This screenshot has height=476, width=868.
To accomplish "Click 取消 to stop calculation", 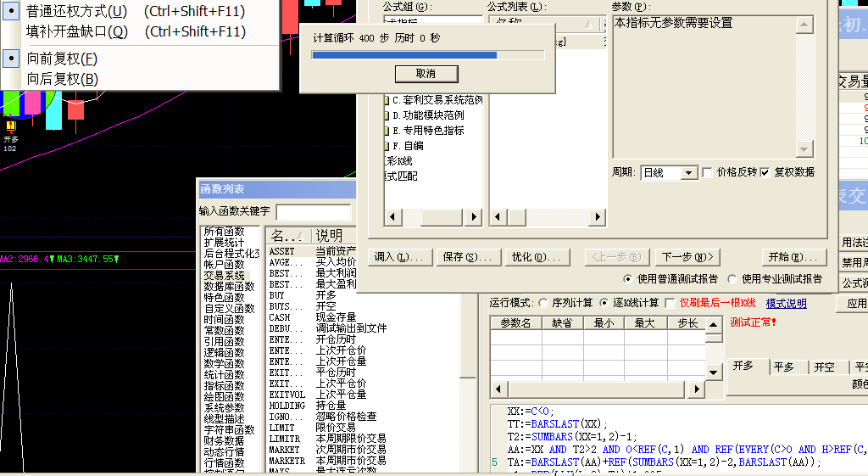I will [x=426, y=74].
